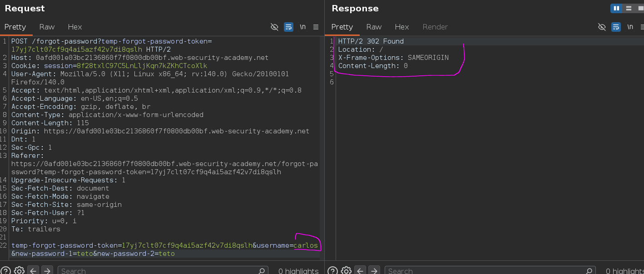Open help icon under Request panel
This screenshot has height=274, width=644.
5,271
